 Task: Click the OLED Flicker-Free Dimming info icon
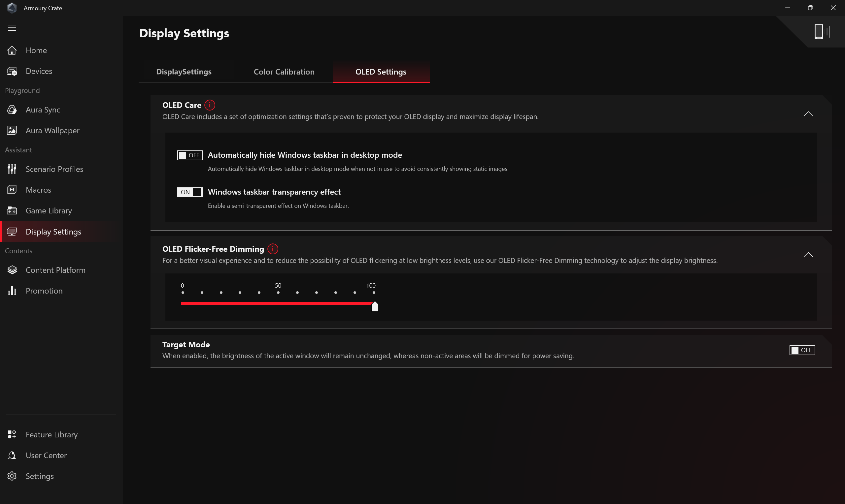click(x=273, y=249)
